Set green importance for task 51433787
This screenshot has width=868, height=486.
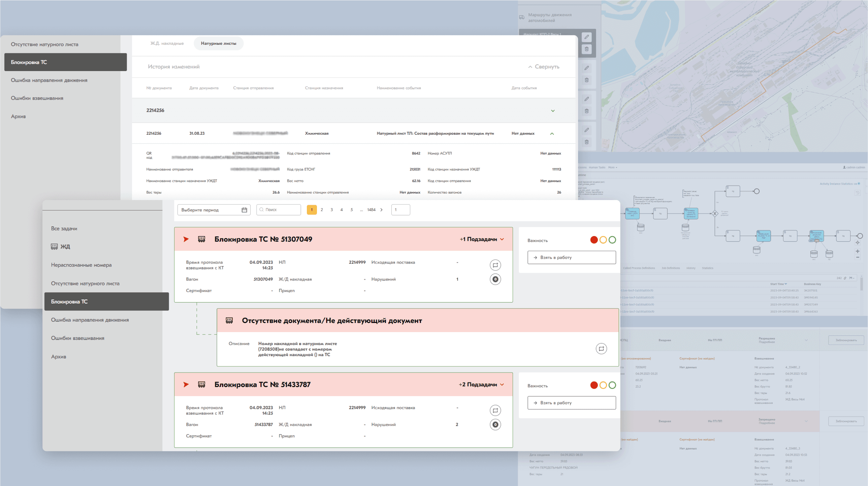[612, 385]
